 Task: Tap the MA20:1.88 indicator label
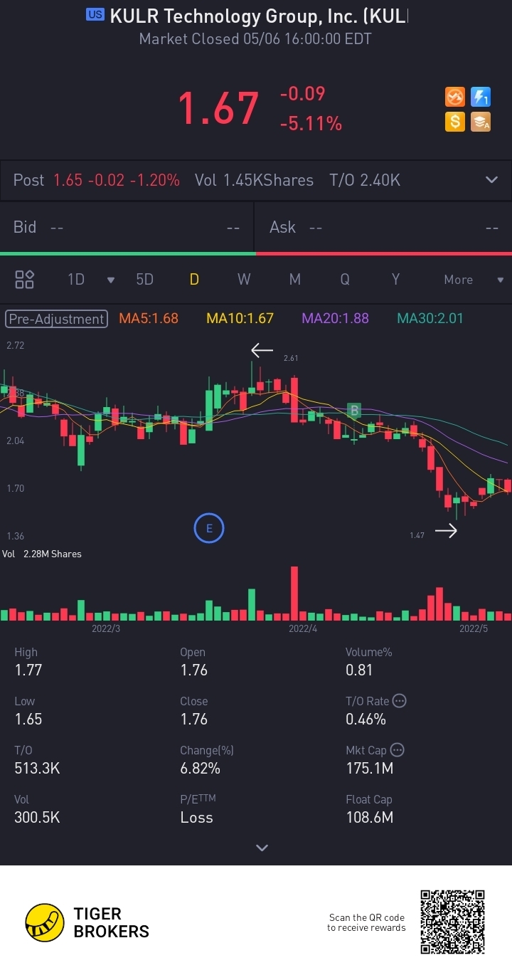point(335,319)
